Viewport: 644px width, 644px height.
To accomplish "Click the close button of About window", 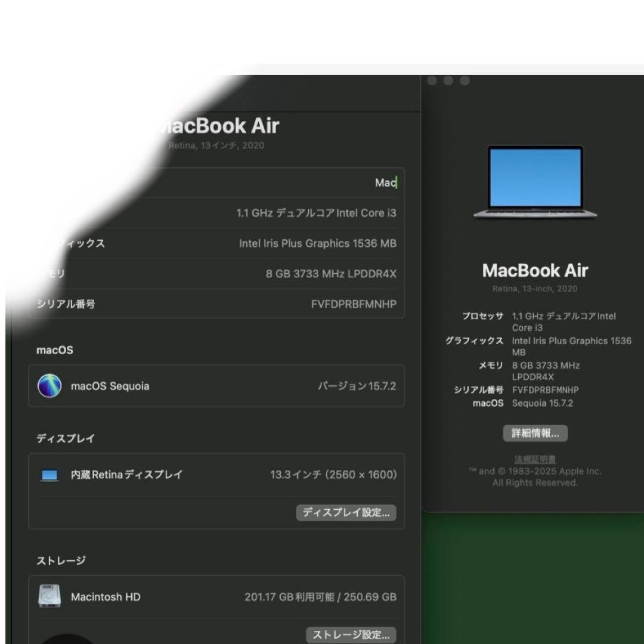I will tap(432, 80).
